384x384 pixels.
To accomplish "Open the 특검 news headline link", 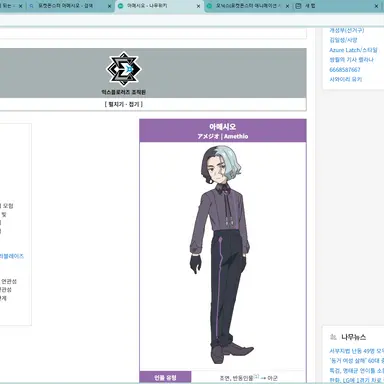I will click(357, 370).
